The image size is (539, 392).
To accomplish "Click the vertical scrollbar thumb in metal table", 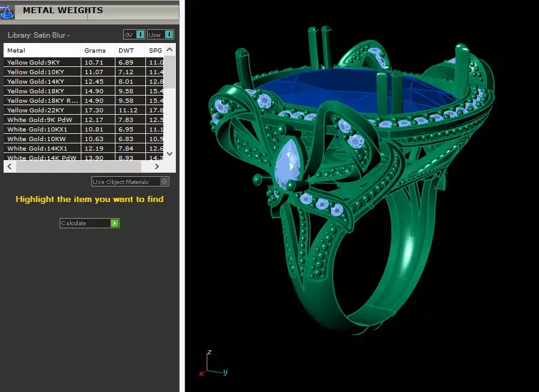I will coord(169,72).
